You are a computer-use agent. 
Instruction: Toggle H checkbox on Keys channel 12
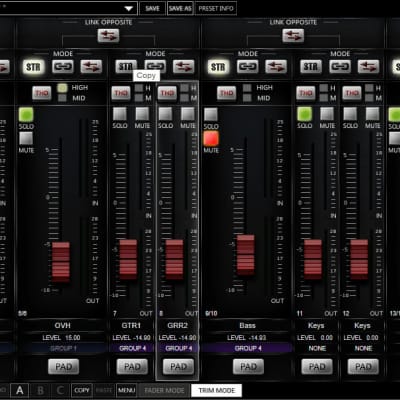coord(369,88)
